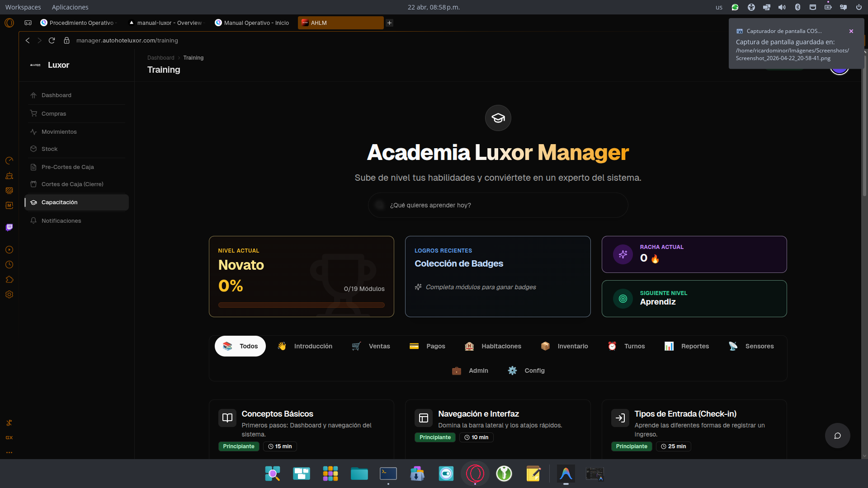Open the Navegación e Interfaz module title
The image size is (868, 488).
478,414
